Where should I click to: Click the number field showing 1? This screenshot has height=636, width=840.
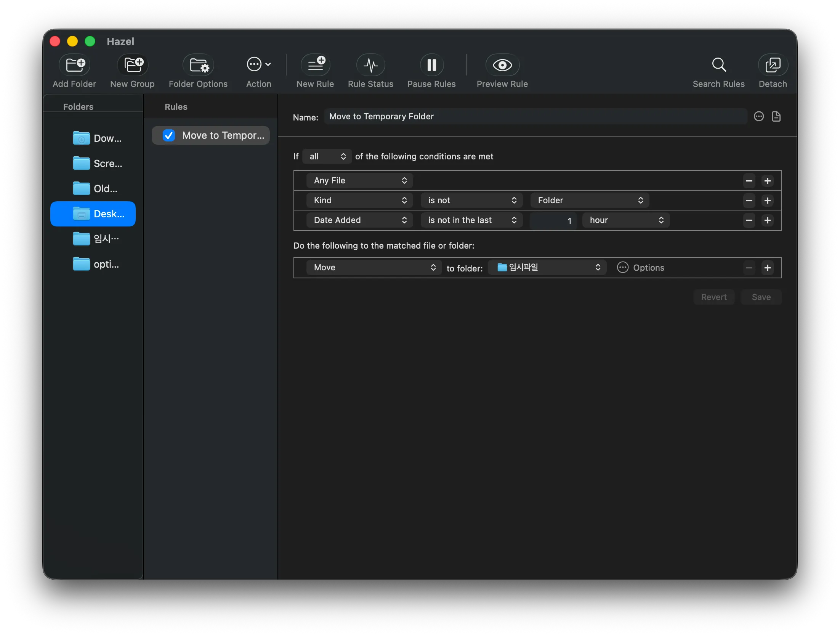click(553, 220)
